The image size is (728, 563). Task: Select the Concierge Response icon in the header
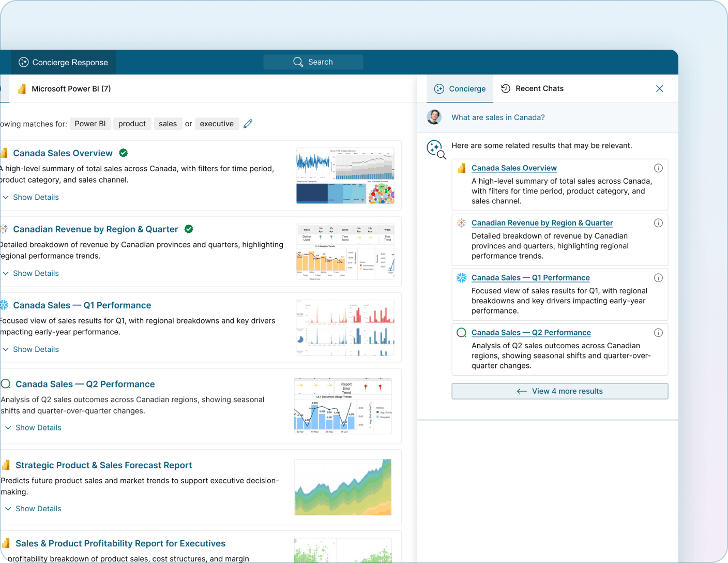23,62
